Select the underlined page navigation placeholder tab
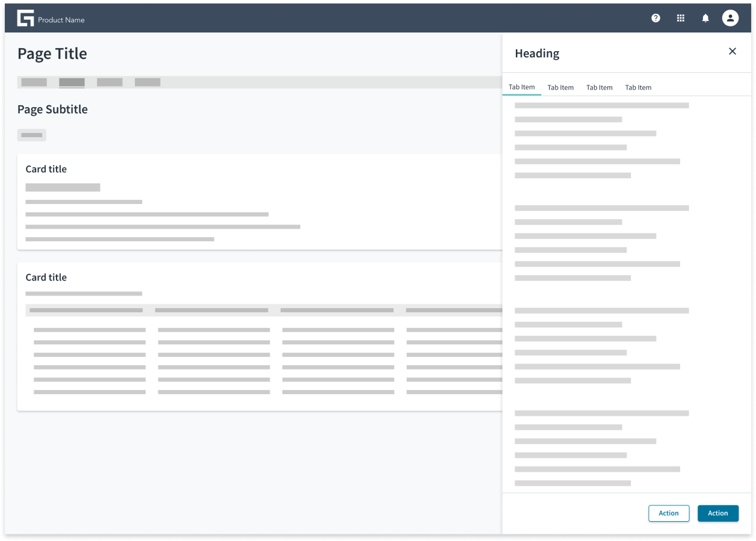 (x=72, y=82)
